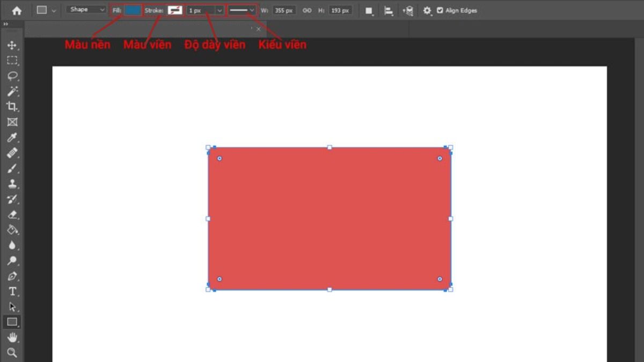The height and width of the screenshot is (362, 644).
Task: Select the Rectangle shape tool in toolbar
Action: (x=12, y=322)
